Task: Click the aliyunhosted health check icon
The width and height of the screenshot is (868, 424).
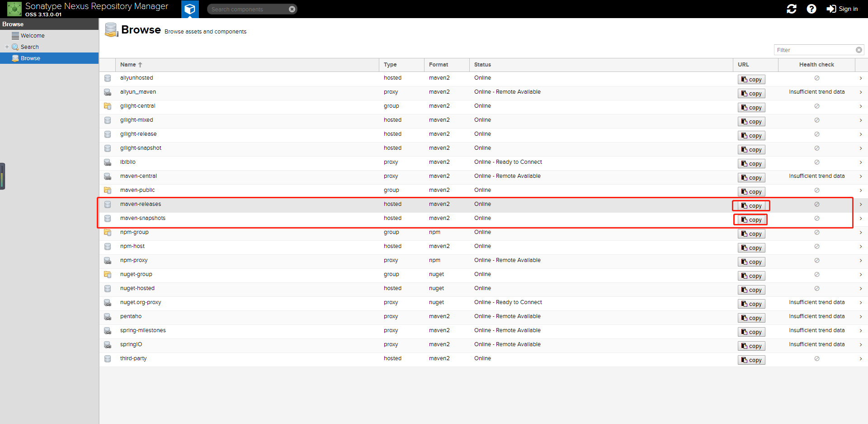Action: (x=817, y=78)
